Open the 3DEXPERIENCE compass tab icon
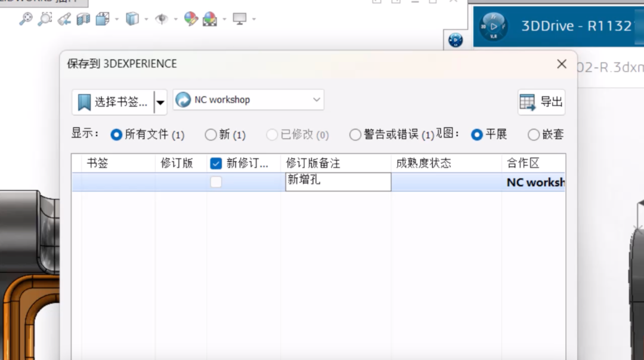The width and height of the screenshot is (644, 360). [x=456, y=40]
